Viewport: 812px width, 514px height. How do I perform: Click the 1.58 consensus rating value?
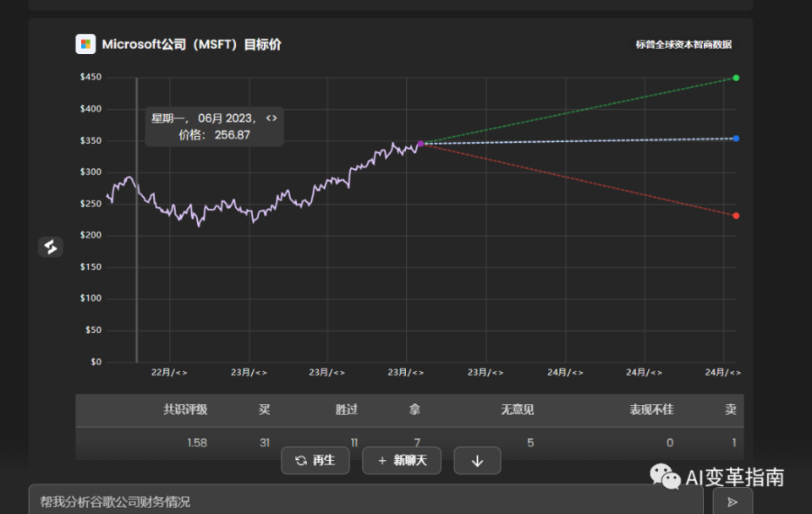[x=197, y=443]
